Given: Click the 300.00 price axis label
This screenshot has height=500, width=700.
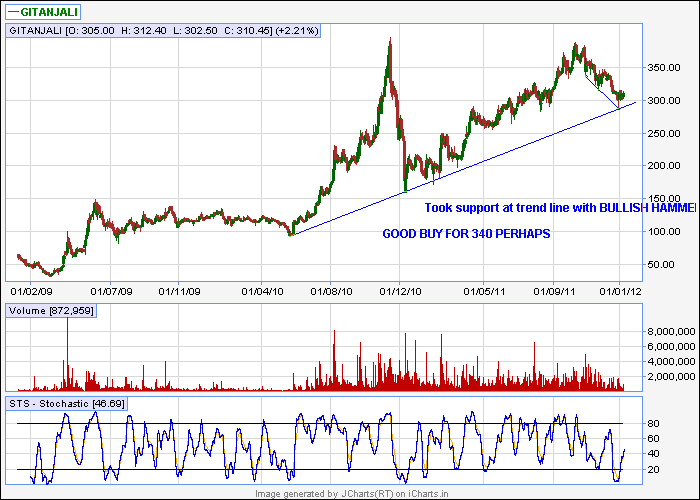Looking at the screenshot, I should 664,100.
